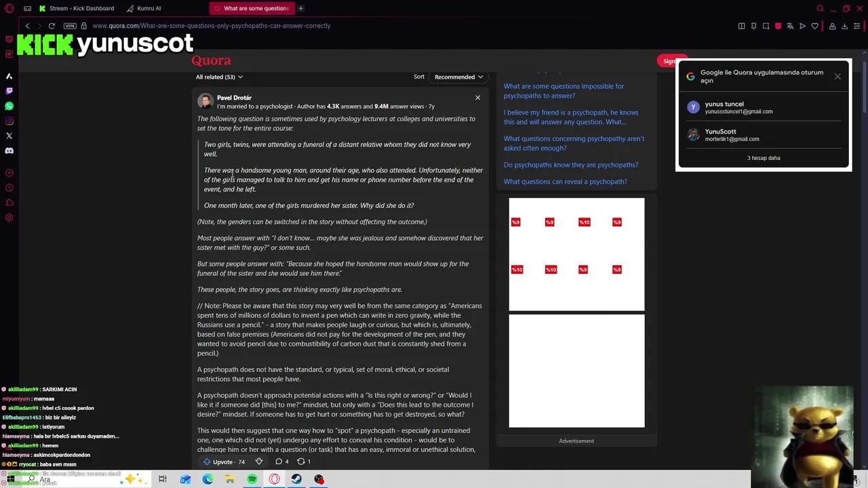868x488 pixels.
Task: Choose yunus tuncel Google account
Action: [x=764, y=108]
